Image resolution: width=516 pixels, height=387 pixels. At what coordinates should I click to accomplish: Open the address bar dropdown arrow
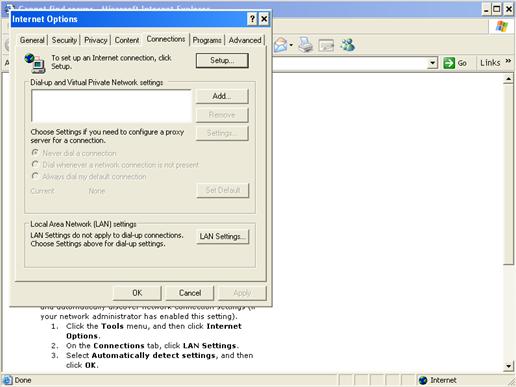[x=432, y=63]
